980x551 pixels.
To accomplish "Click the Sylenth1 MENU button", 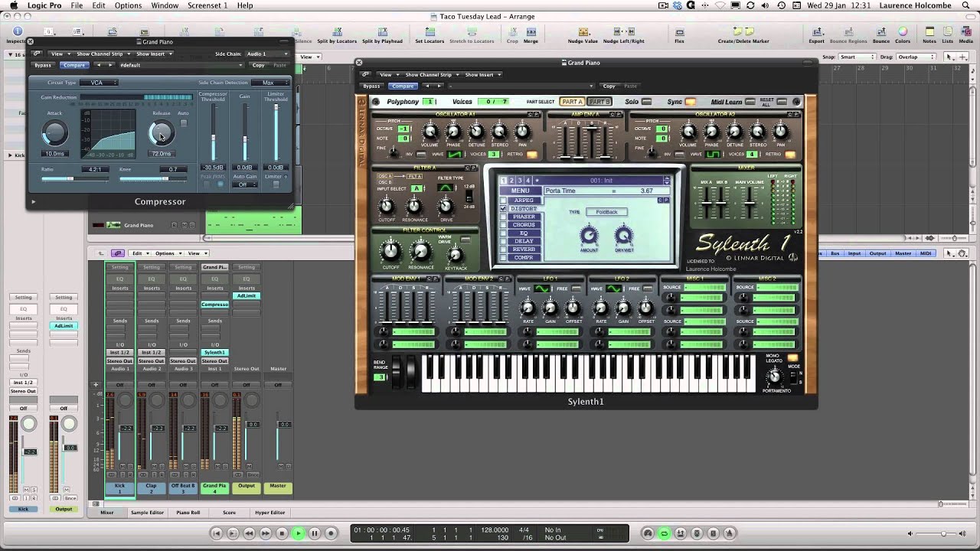I will [x=521, y=191].
